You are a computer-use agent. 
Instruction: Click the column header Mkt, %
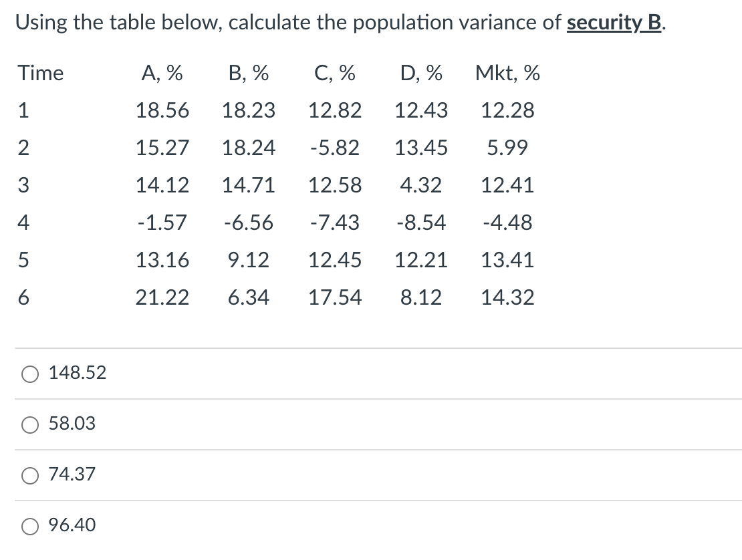[508, 74]
